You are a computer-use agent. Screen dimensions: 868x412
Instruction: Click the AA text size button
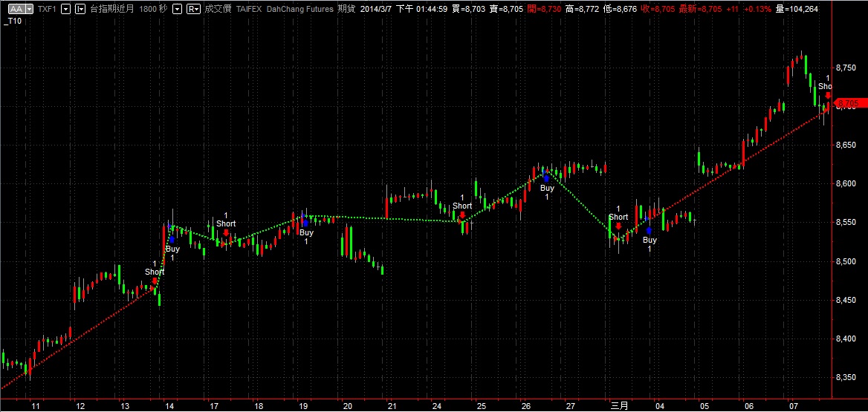tap(16, 10)
